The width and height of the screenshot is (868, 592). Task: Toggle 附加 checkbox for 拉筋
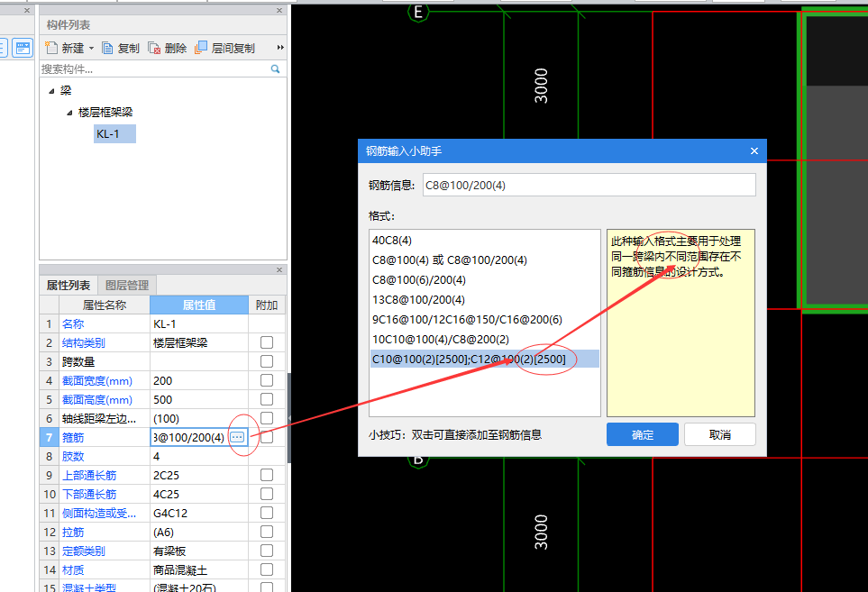pos(267,532)
